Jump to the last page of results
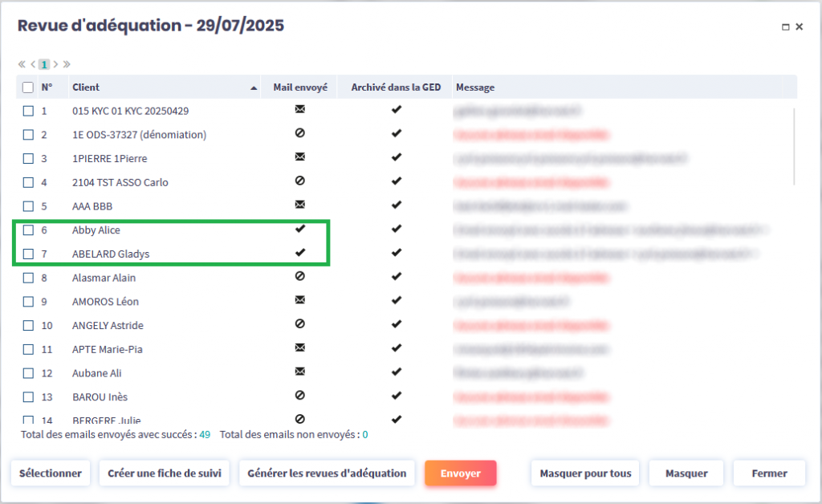 [x=67, y=64]
